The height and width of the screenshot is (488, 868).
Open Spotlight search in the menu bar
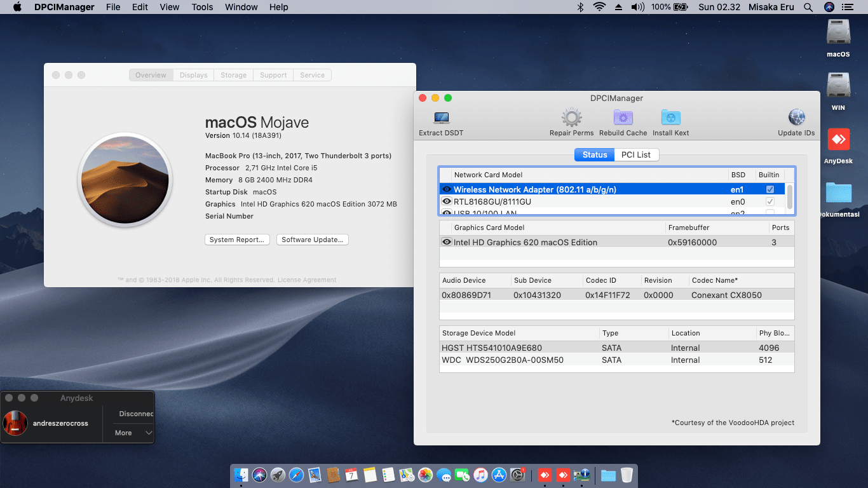[808, 7]
